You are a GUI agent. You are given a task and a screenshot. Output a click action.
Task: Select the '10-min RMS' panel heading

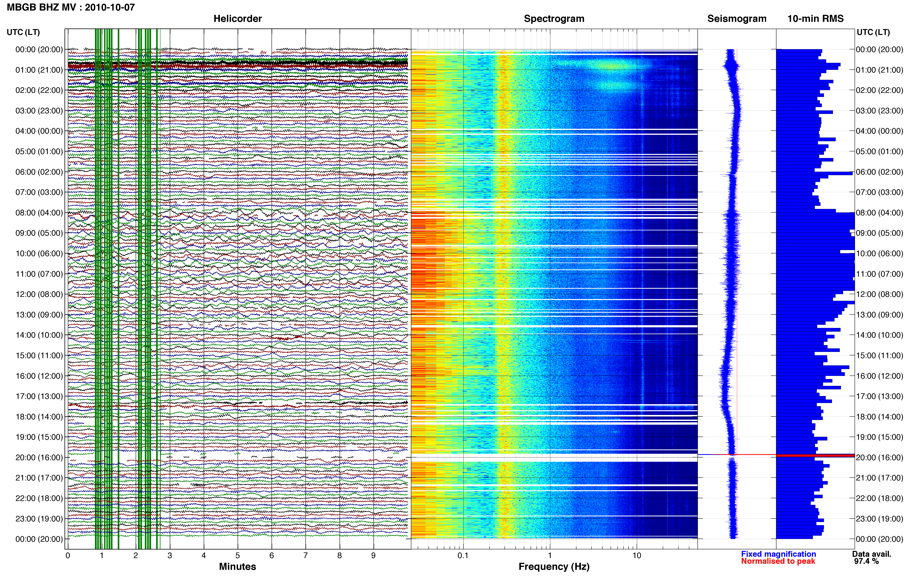coord(815,19)
